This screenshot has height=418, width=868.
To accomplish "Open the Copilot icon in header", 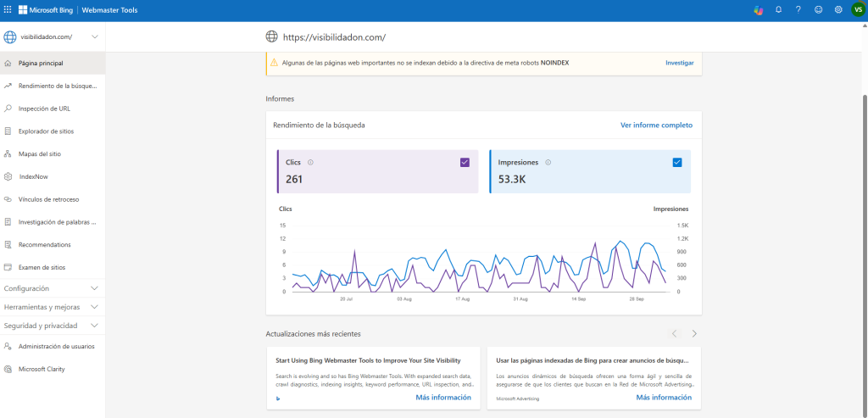I will (x=758, y=10).
